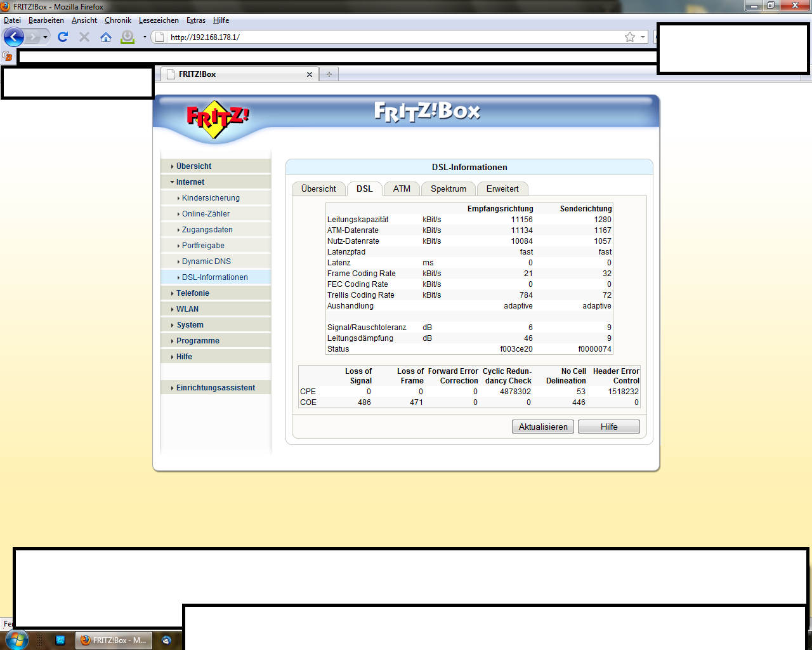Go to home page via house icon

pyautogui.click(x=106, y=37)
